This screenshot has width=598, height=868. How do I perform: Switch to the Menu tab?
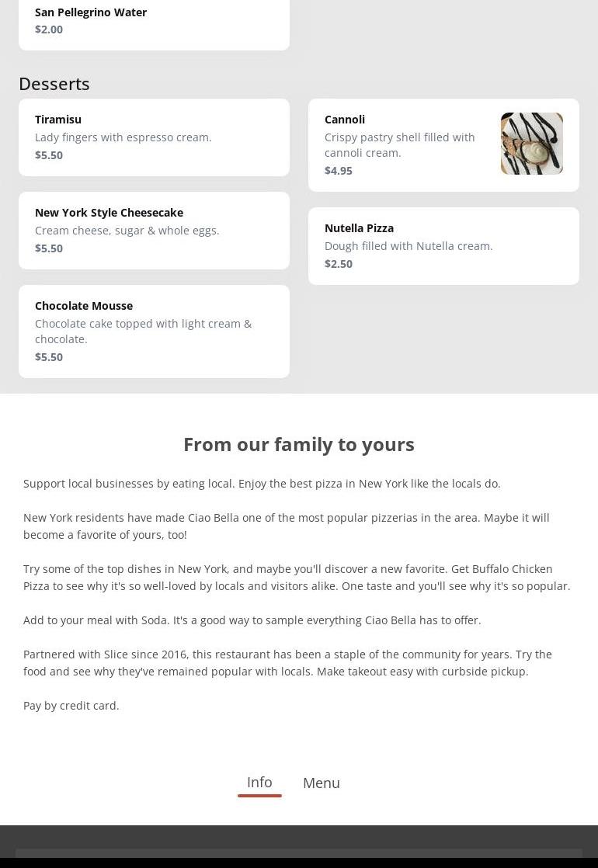coord(321,783)
